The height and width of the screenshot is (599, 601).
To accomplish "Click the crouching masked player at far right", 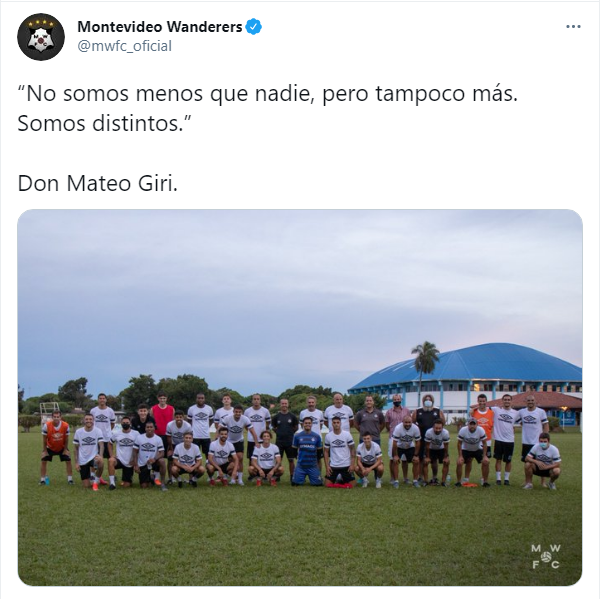I will (x=542, y=461).
